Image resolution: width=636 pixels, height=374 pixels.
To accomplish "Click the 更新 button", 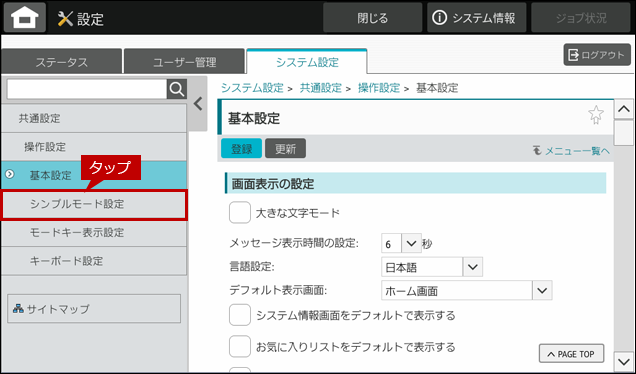I will pos(286,148).
